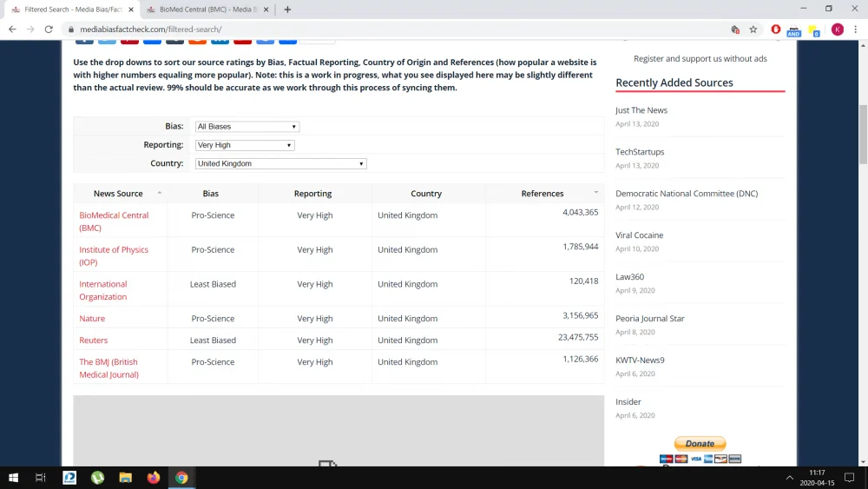
Task: Select Reuters references value 23,475,755
Action: [x=578, y=337]
